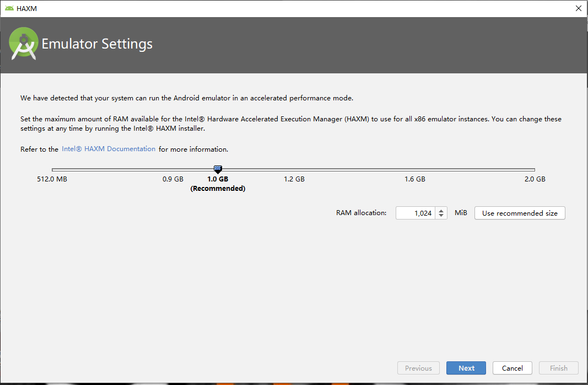Set the slider to the 2.0 GB label

[x=535, y=179]
